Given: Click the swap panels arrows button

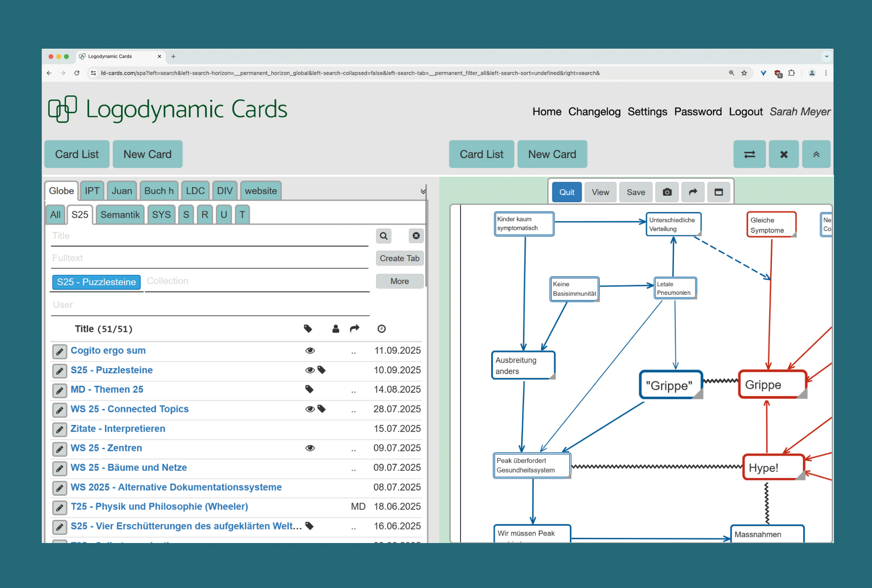Looking at the screenshot, I should (749, 154).
